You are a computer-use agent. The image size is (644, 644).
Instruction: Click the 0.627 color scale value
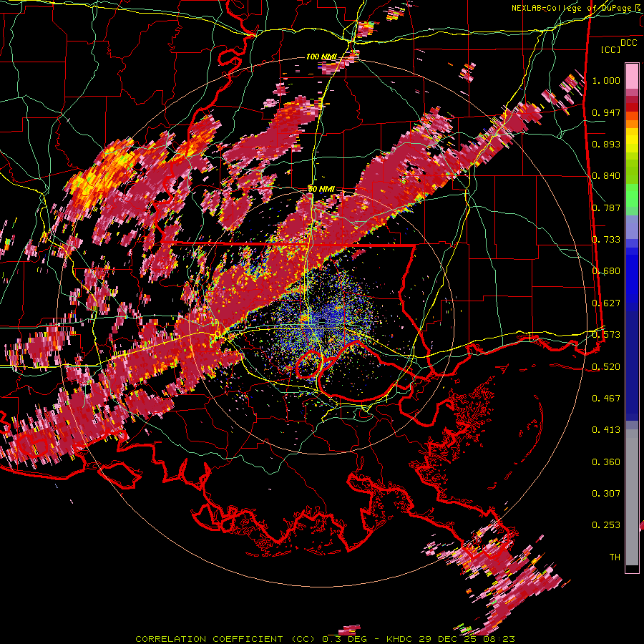(x=606, y=303)
